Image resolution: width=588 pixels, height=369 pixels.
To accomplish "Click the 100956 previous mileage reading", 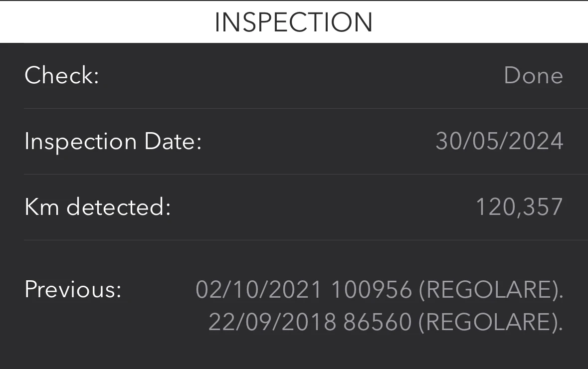I will click(372, 290).
